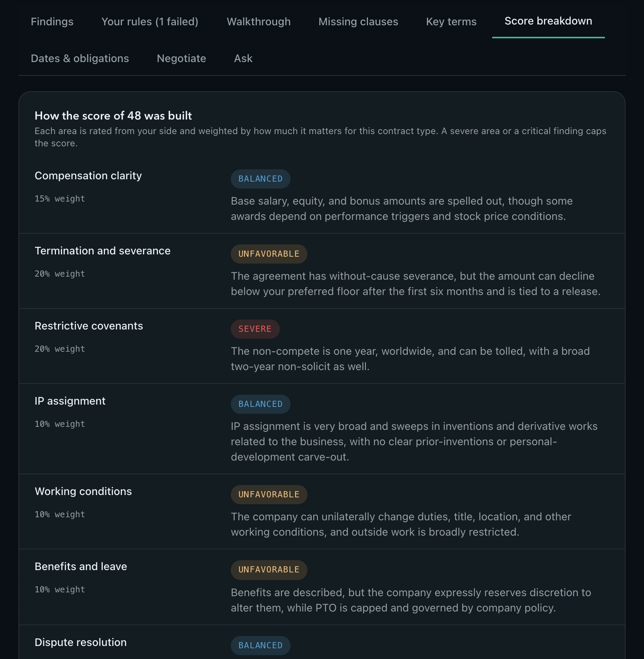The width and height of the screenshot is (644, 659).
Task: Select the Termination and severance heading
Action: coord(102,251)
